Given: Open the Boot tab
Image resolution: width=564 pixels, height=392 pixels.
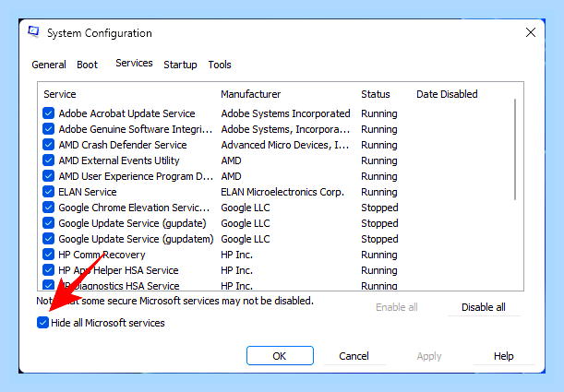Looking at the screenshot, I should pos(87,65).
